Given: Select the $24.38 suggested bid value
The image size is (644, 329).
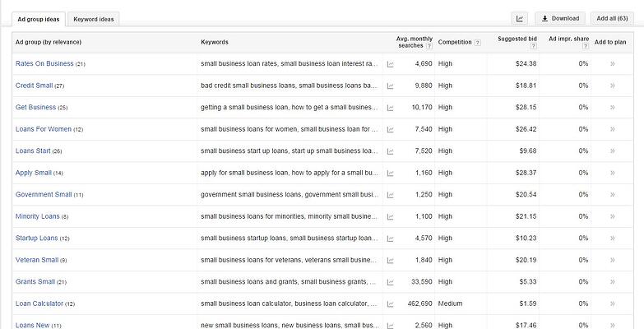Looking at the screenshot, I should (x=526, y=63).
